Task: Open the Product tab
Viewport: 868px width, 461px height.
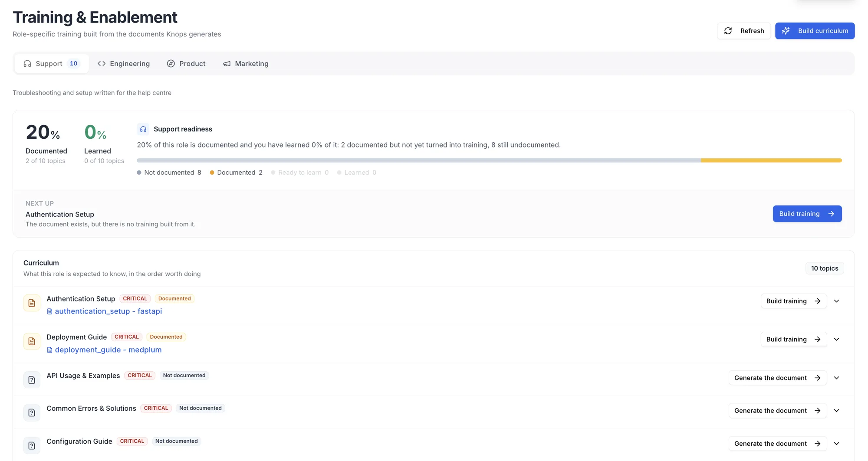Action: point(186,64)
